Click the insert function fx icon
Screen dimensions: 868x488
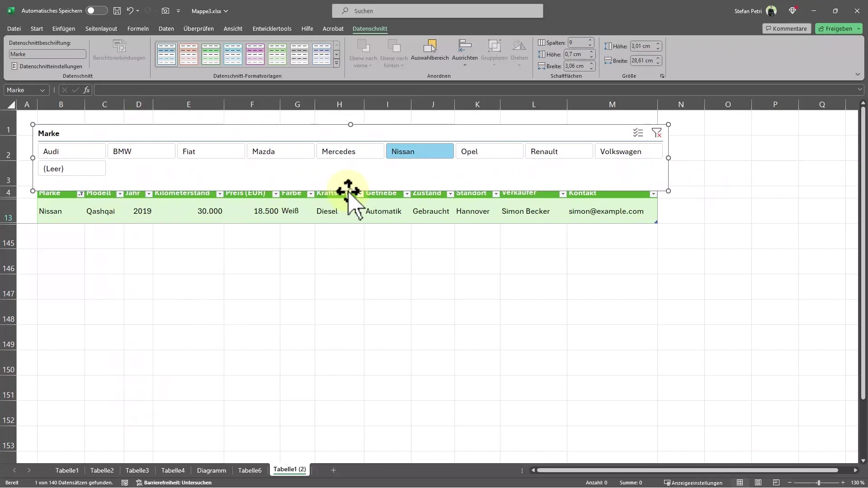[86, 90]
